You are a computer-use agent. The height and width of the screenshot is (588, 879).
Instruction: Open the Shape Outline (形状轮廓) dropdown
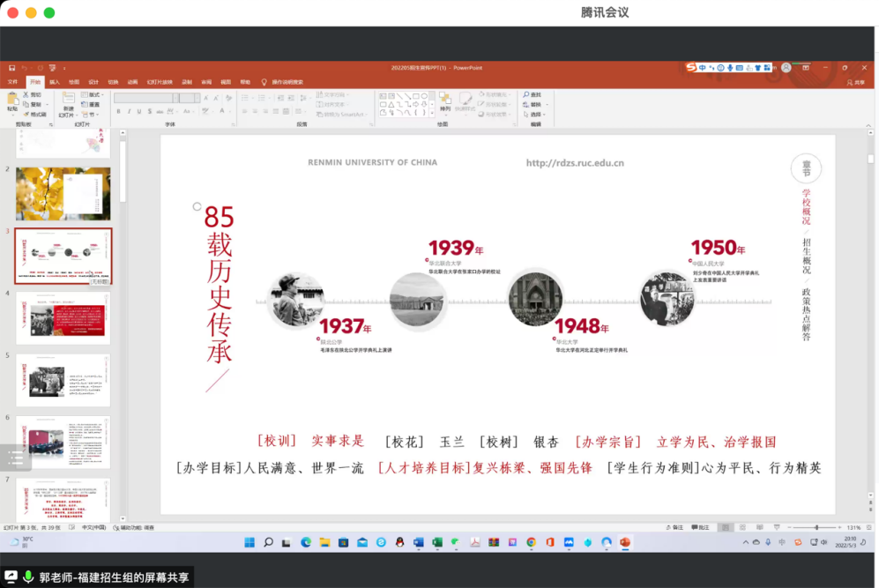(x=494, y=104)
